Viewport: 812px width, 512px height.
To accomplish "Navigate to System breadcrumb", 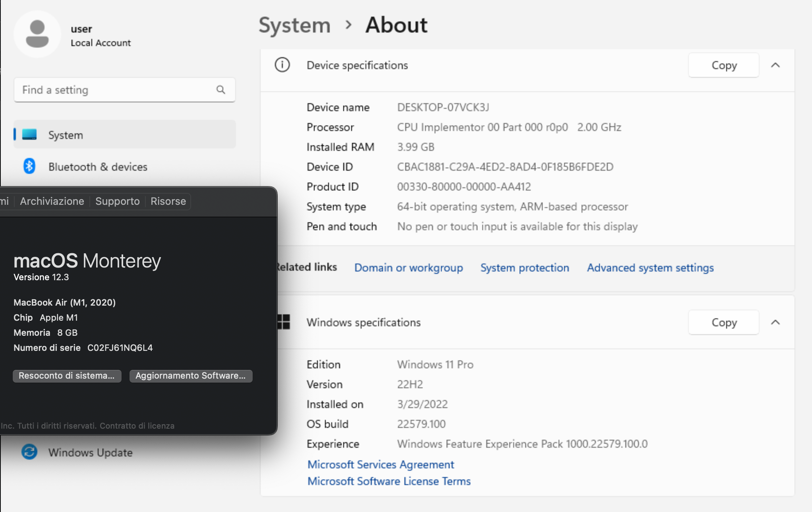I will (294, 25).
